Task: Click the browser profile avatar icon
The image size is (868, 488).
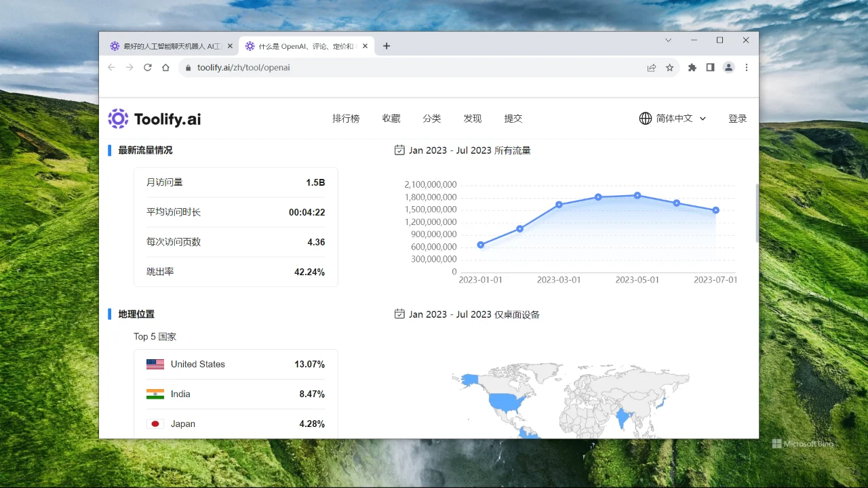Action: pyautogui.click(x=728, y=67)
